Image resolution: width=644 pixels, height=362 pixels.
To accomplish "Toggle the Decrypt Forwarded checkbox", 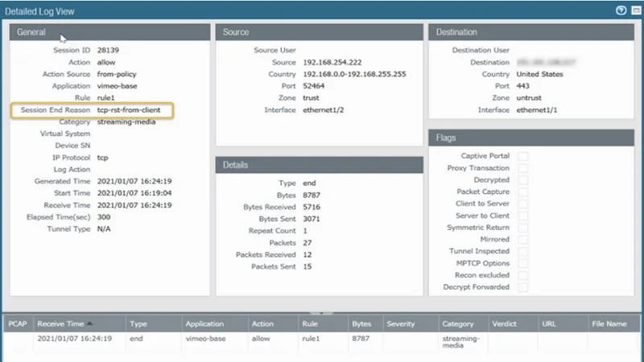I will (x=522, y=287).
